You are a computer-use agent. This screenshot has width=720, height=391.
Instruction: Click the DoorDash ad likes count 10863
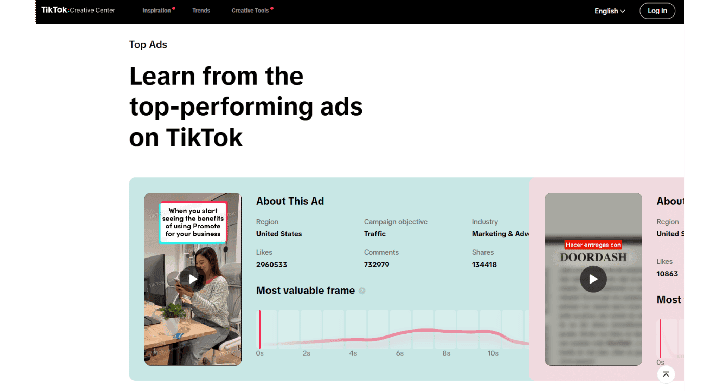[x=667, y=274]
